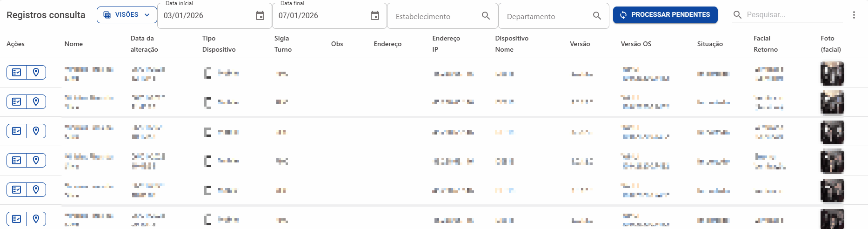Click the Departamento search magnifier icon
The height and width of the screenshot is (229, 868).
597,16
